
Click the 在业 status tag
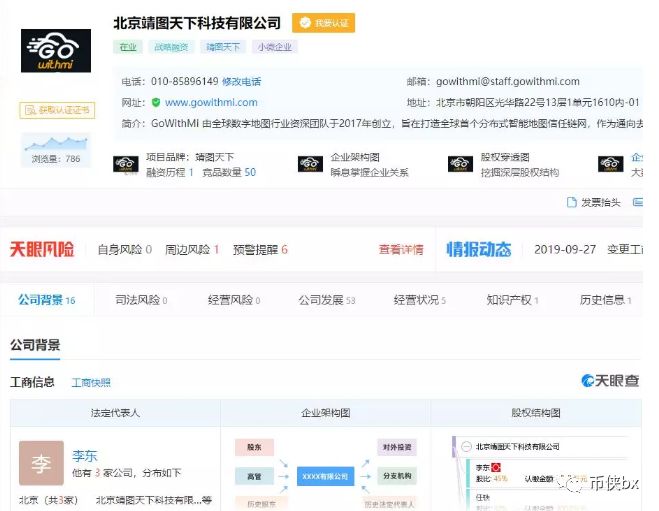(x=128, y=47)
